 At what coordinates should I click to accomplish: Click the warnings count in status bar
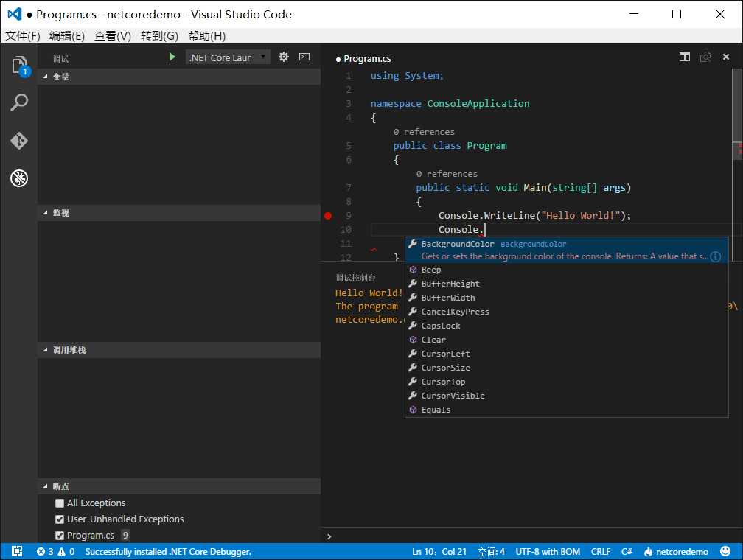pyautogui.click(x=66, y=551)
